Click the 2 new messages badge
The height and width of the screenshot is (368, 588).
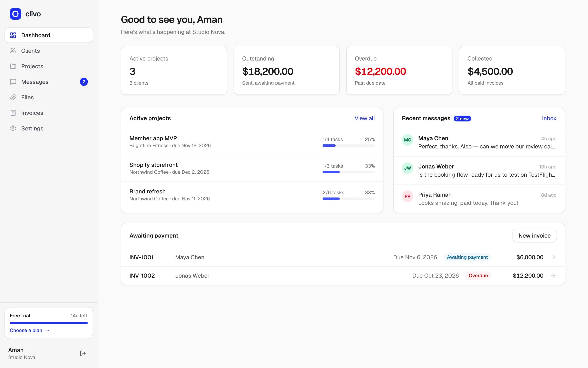tap(462, 119)
